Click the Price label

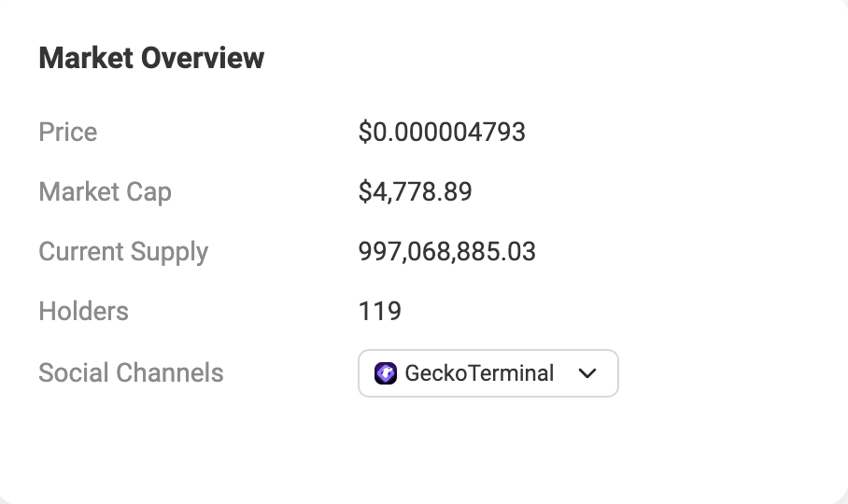(68, 132)
